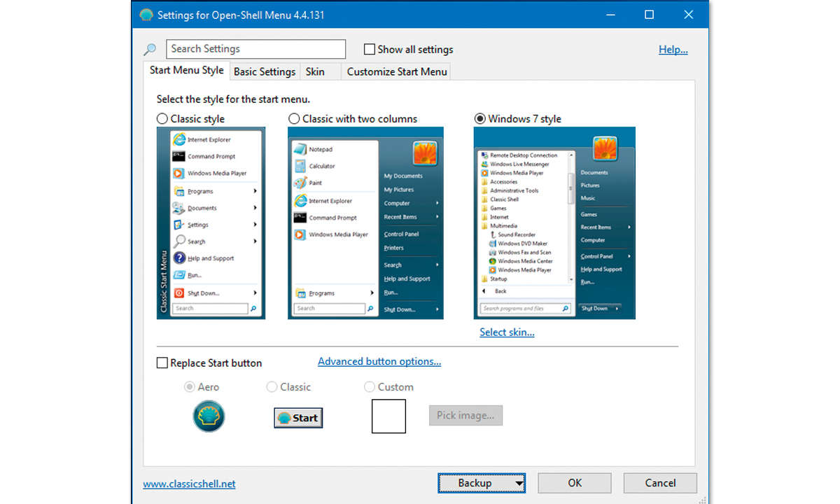Open the Backup dropdown button
The width and height of the screenshot is (840, 504).
coord(482,483)
